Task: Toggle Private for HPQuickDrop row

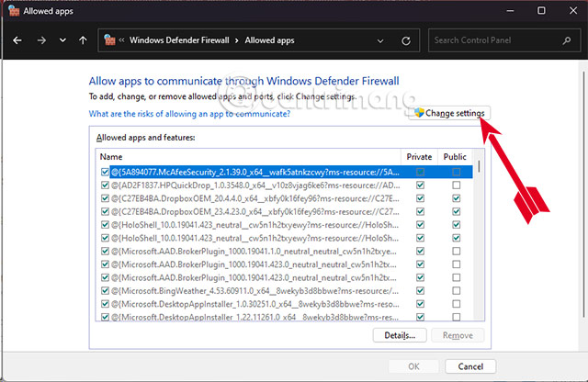Action: point(421,185)
